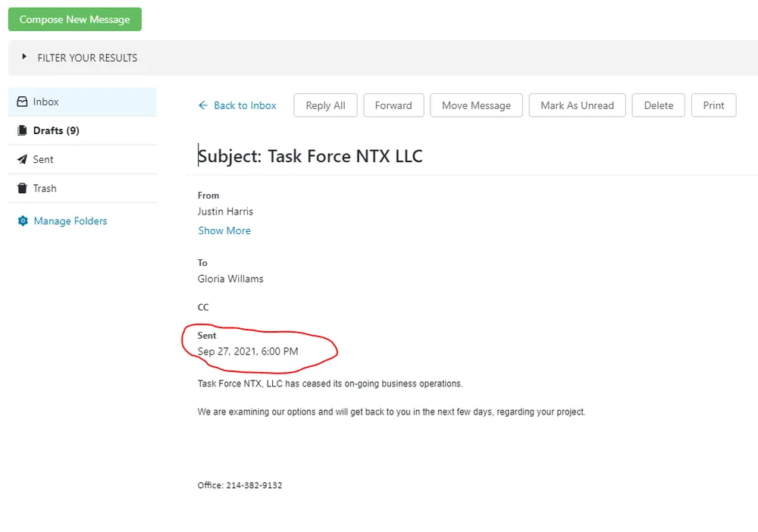The image size is (758, 532).
Task: Return to Inbox via Back to Inbox link
Action: pyautogui.click(x=244, y=105)
